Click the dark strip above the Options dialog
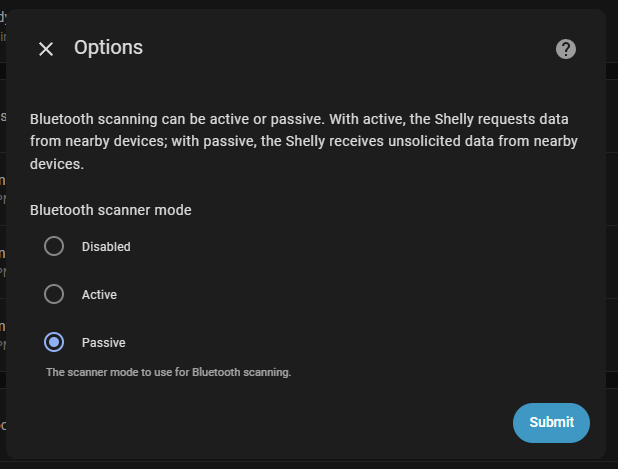This screenshot has width=618, height=469. point(309,4)
